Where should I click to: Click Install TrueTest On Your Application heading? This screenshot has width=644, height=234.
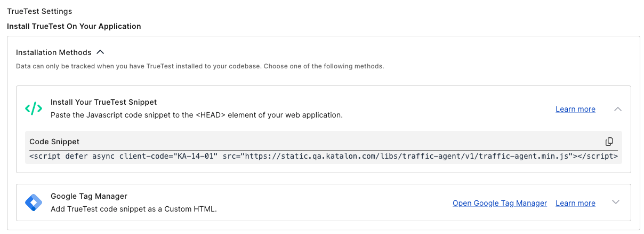coord(74,26)
